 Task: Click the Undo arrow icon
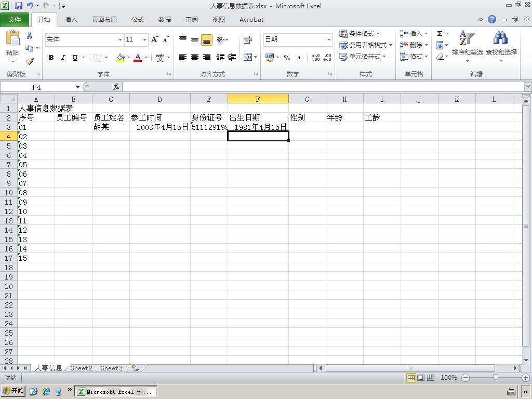coord(30,6)
